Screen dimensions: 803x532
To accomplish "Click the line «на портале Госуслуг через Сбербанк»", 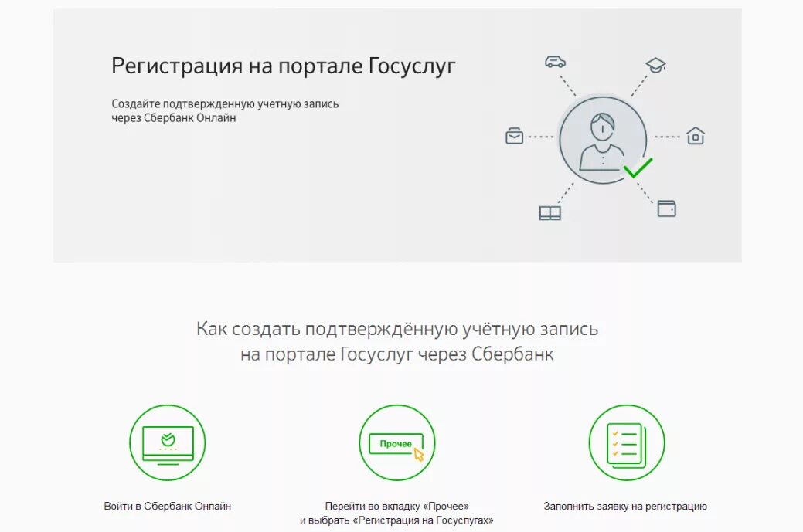I will [x=397, y=354].
